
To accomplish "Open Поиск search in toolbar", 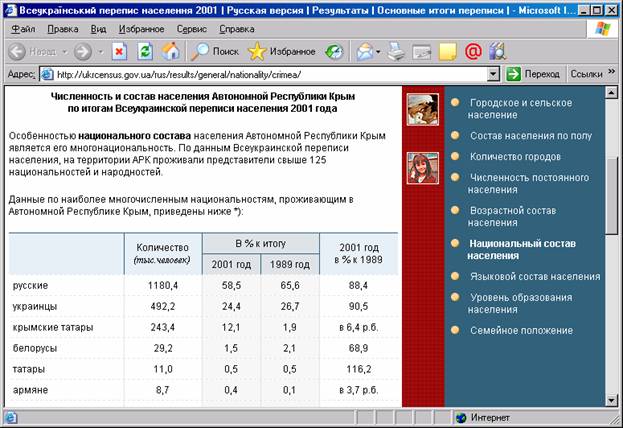I will [214, 51].
